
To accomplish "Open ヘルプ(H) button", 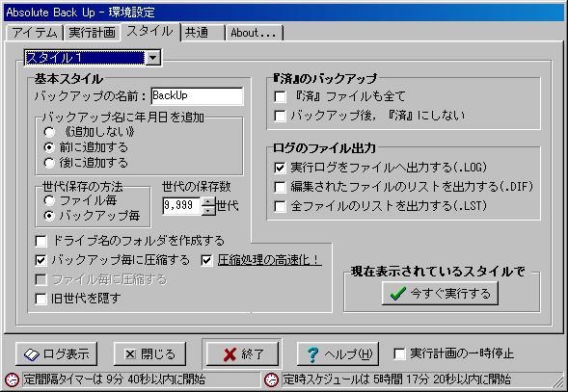I will point(338,354).
